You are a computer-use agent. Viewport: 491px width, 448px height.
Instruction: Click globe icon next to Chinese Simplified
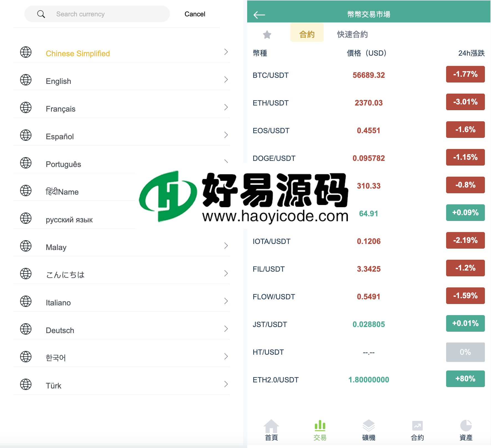click(x=26, y=52)
